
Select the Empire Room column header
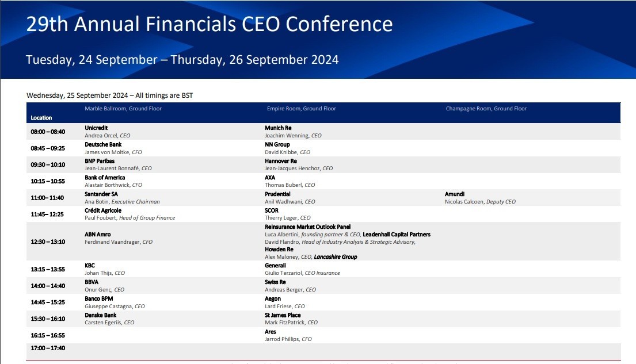point(302,109)
